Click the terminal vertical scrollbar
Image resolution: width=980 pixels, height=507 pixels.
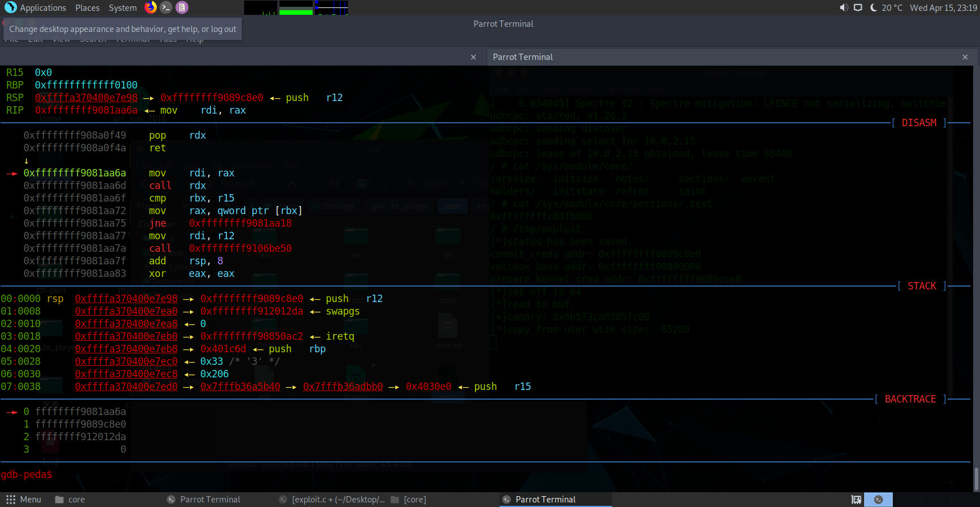pos(976,478)
